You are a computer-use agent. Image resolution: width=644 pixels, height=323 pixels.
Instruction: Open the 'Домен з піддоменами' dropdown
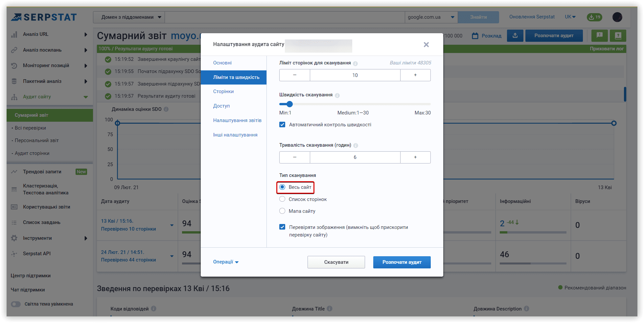129,17
